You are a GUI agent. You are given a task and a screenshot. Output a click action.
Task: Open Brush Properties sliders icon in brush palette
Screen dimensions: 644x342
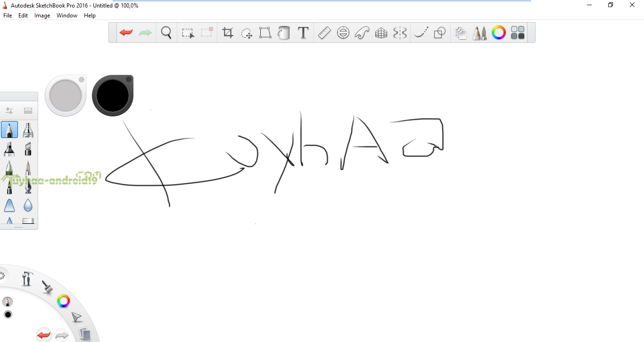(x=9, y=111)
